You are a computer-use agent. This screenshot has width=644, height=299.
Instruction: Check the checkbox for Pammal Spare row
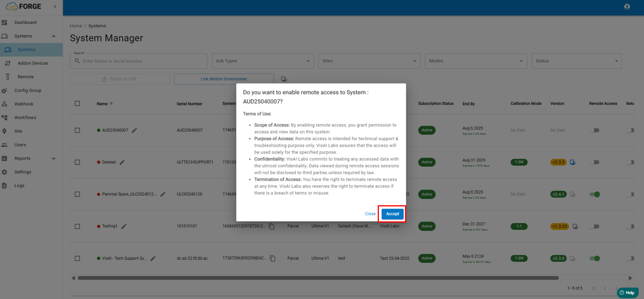(77, 194)
